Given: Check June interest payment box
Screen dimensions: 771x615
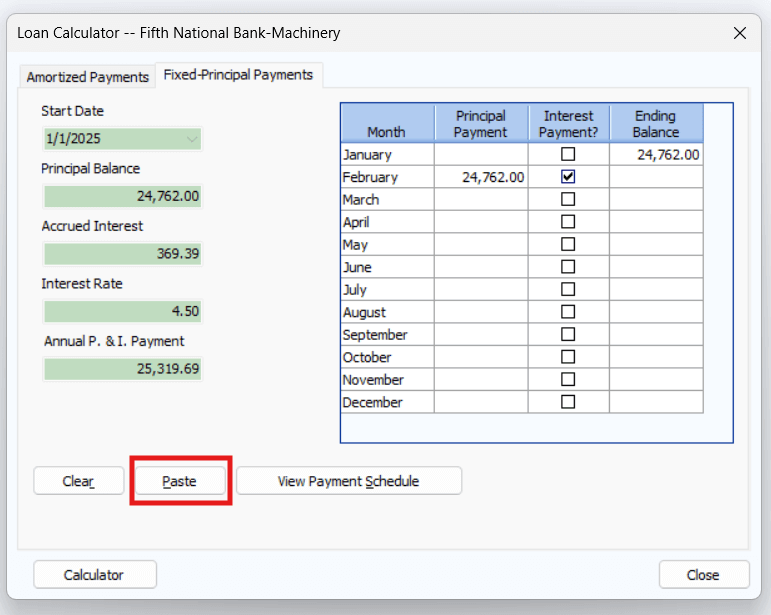Looking at the screenshot, I should click(x=568, y=267).
